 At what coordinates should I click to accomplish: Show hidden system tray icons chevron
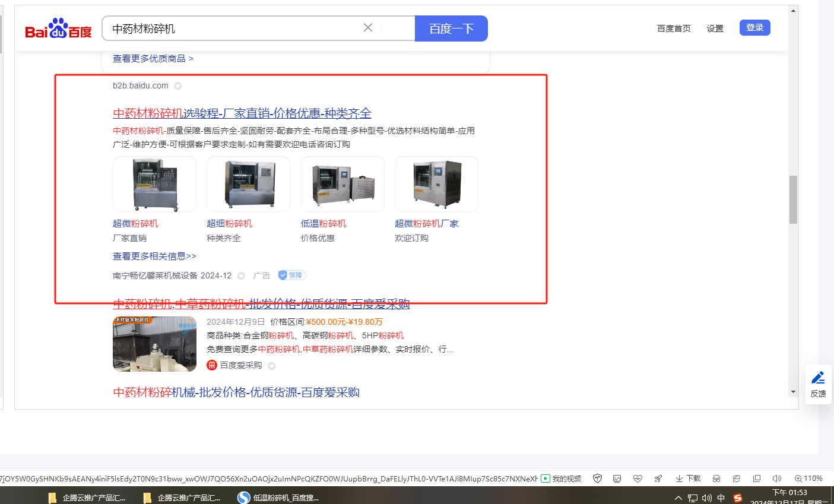point(678,498)
